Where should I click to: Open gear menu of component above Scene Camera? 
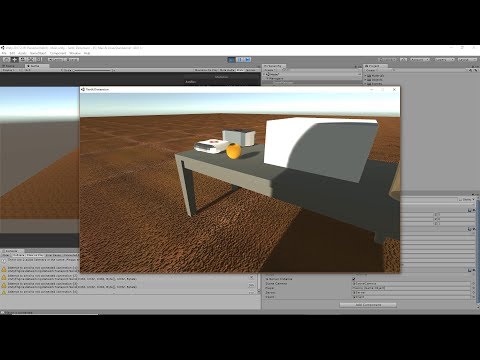474,270
